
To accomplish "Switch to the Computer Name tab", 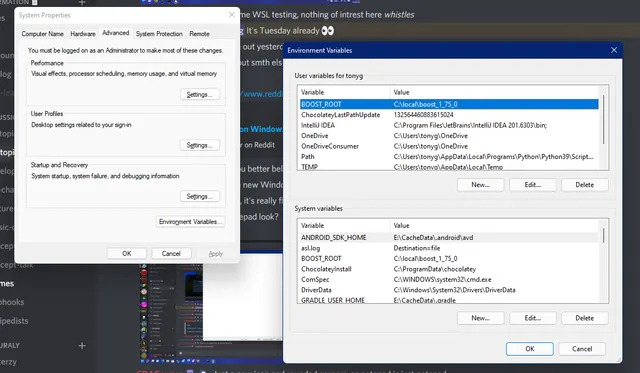I will 42,34.
